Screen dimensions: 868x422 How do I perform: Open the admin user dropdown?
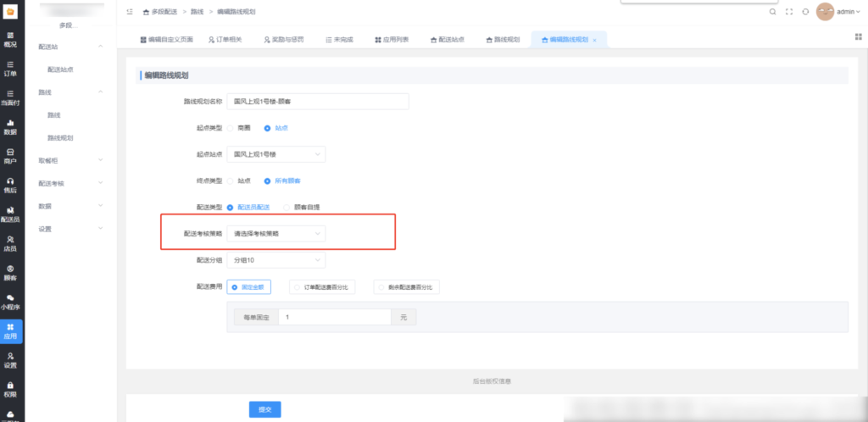849,12
